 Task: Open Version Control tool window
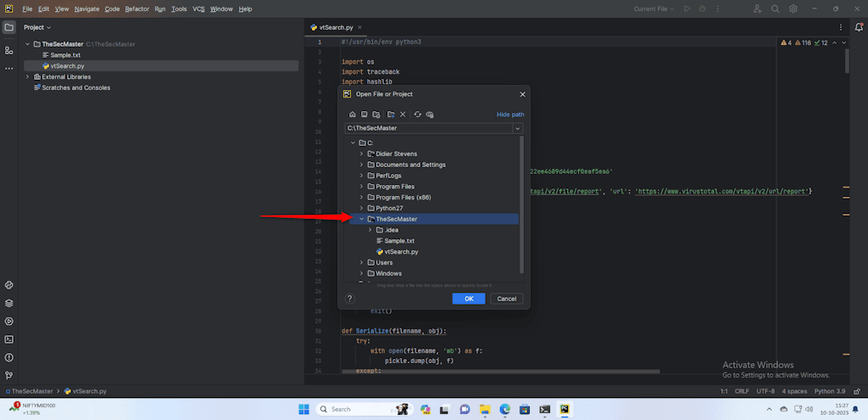8,375
